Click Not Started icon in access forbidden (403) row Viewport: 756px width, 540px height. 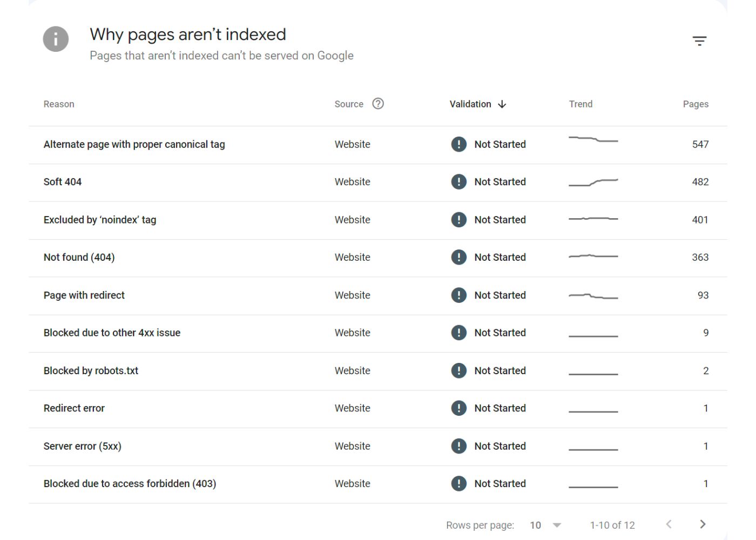click(x=458, y=483)
